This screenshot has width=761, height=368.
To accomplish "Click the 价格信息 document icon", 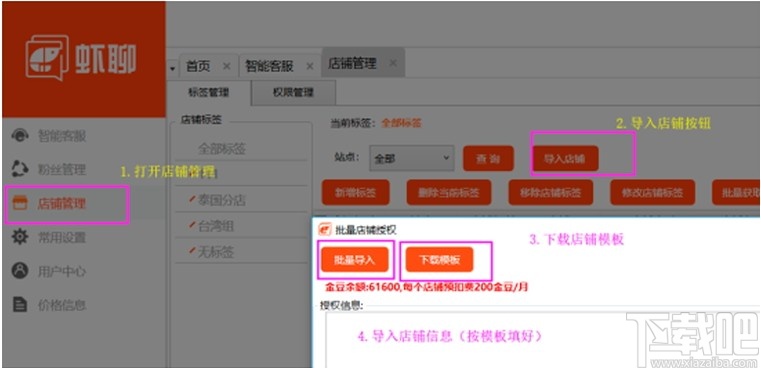I will click(19, 304).
